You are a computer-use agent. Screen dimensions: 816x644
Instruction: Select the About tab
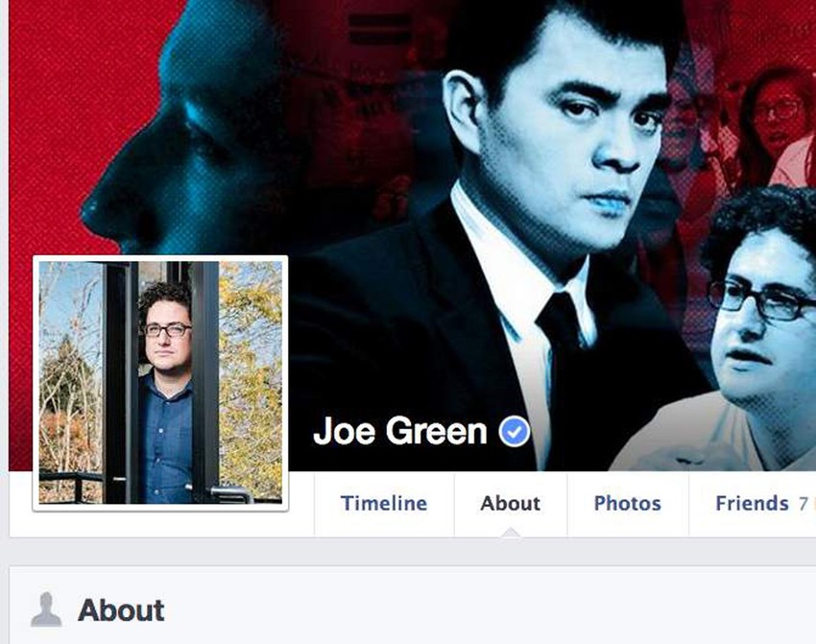[x=511, y=504]
